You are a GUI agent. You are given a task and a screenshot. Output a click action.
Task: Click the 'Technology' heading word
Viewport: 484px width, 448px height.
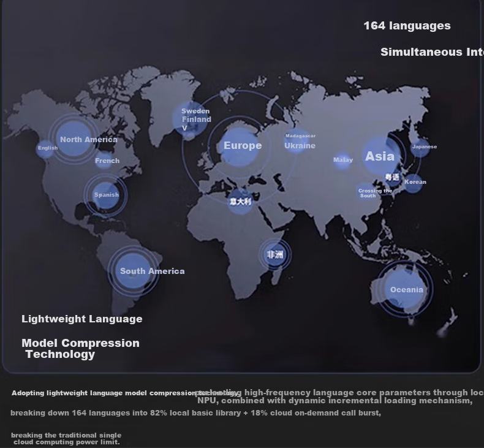60,354
